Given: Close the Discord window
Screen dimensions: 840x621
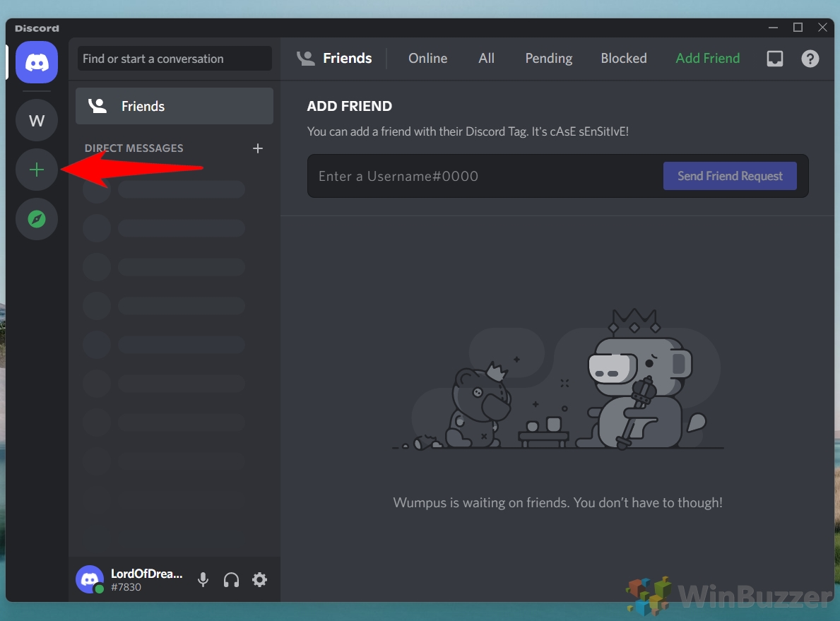Looking at the screenshot, I should (822, 28).
